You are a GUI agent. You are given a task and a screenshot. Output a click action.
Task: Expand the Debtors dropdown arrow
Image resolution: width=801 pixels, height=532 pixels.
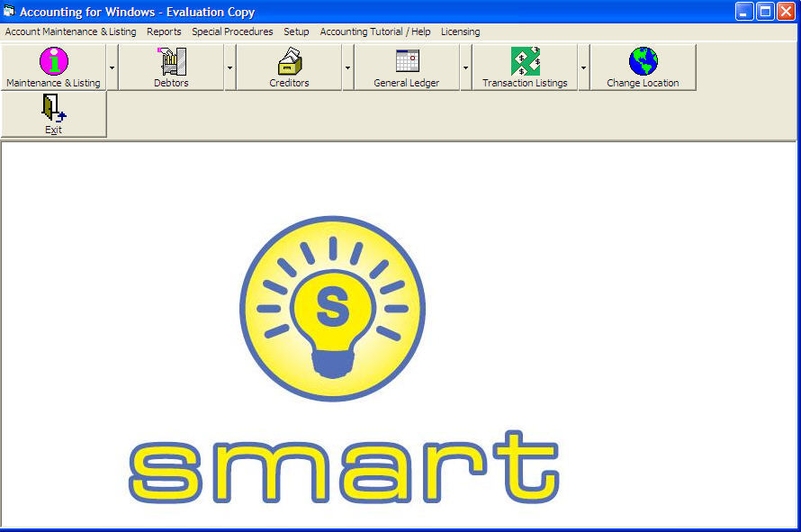coord(229,68)
